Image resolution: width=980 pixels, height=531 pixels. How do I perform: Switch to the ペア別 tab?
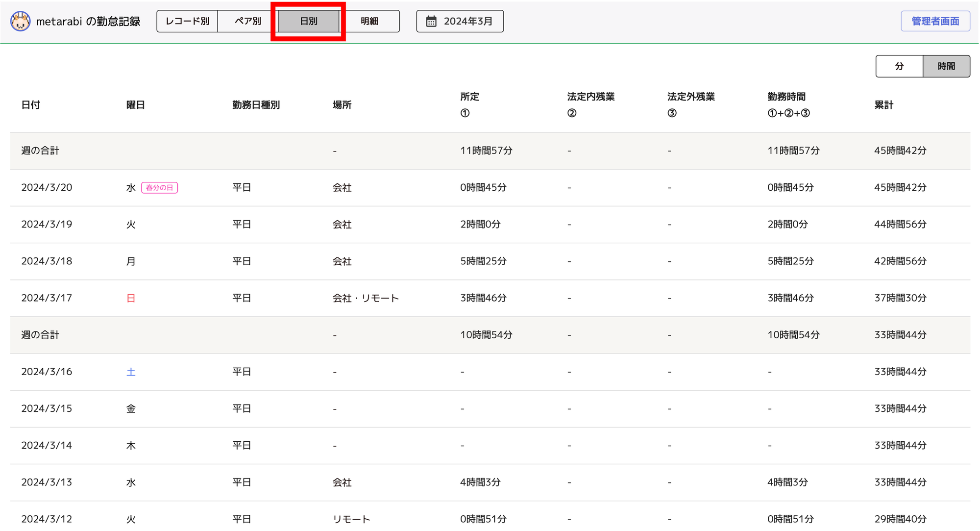[x=248, y=21]
